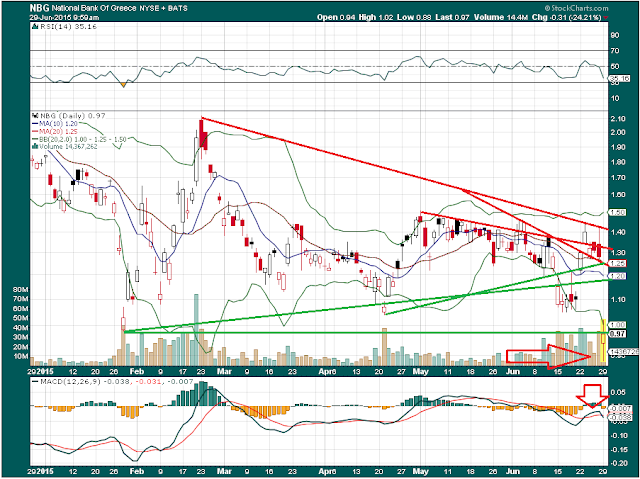Screen dimensions: 640x479
Task: Click the 29-Jun-2015 9:59am timestamp
Action: [64, 17]
